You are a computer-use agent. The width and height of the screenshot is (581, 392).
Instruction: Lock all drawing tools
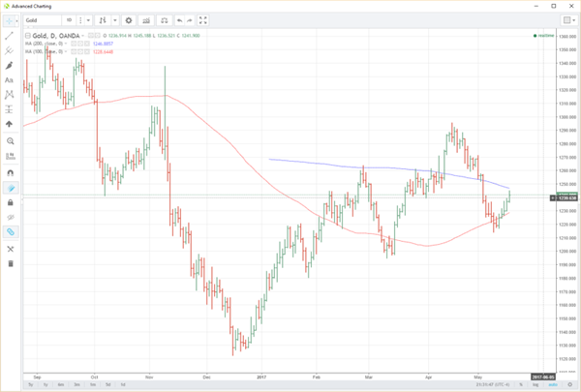coord(11,202)
